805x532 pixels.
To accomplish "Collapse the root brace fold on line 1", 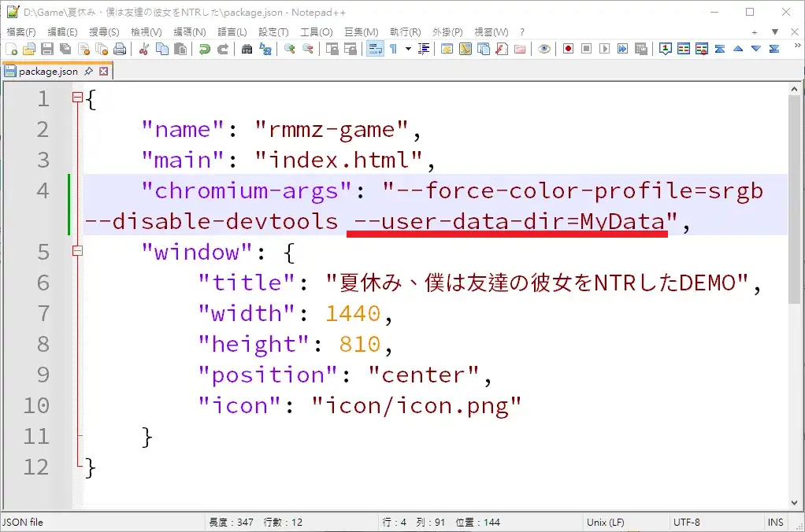I will coord(77,98).
